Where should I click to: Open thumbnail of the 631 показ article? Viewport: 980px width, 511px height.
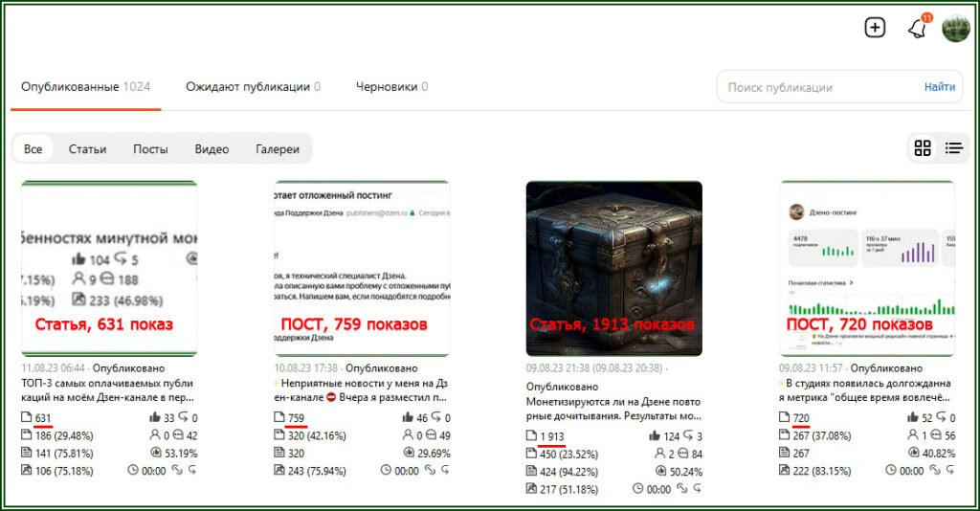(109, 269)
